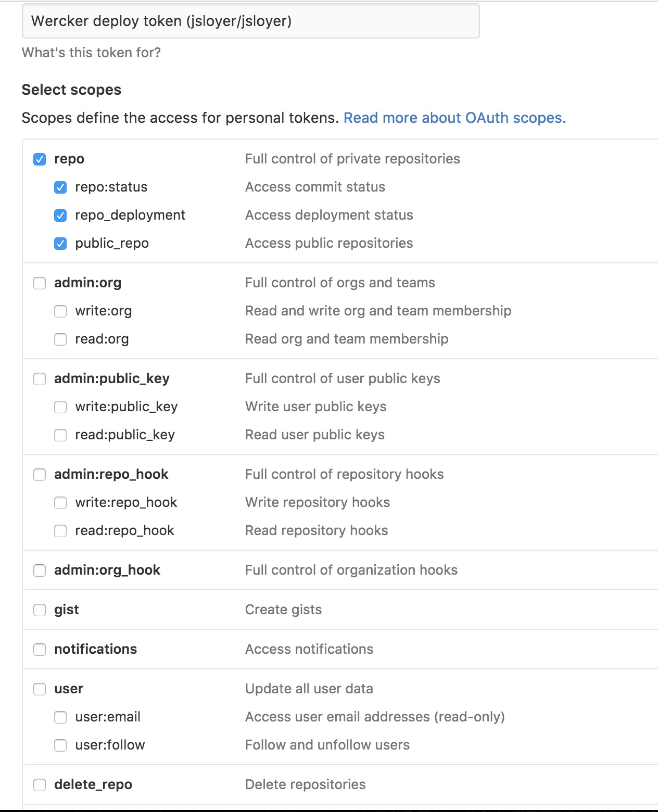Uncheck the repo_deployment scope
Image resolution: width=658 pixels, height=812 pixels.
pyautogui.click(x=60, y=215)
